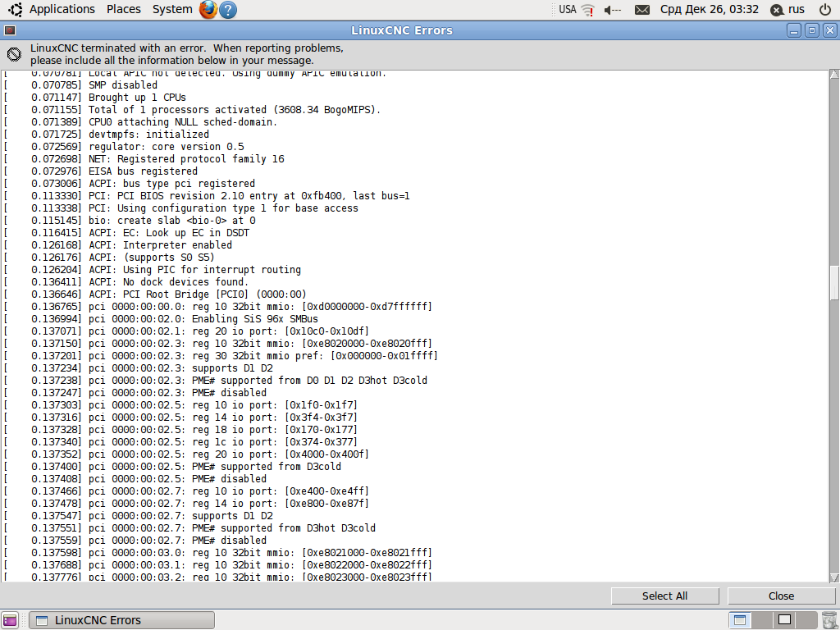Click the line 'Brought up 1 CPUs'

tap(137, 97)
